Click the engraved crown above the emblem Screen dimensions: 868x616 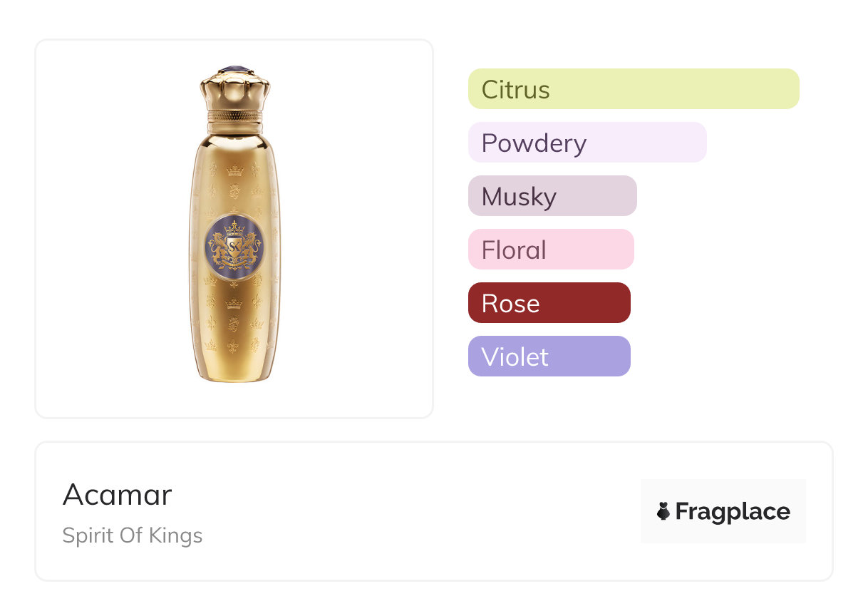[x=234, y=170]
